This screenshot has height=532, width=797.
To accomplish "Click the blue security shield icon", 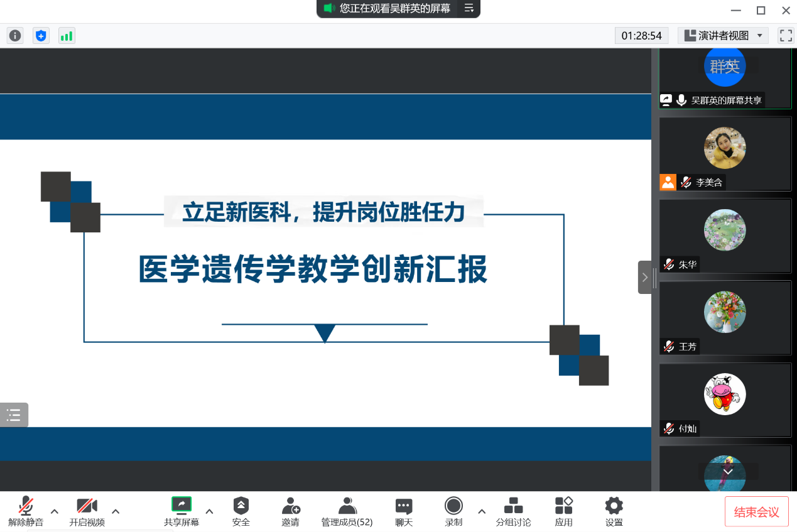I will tap(41, 36).
